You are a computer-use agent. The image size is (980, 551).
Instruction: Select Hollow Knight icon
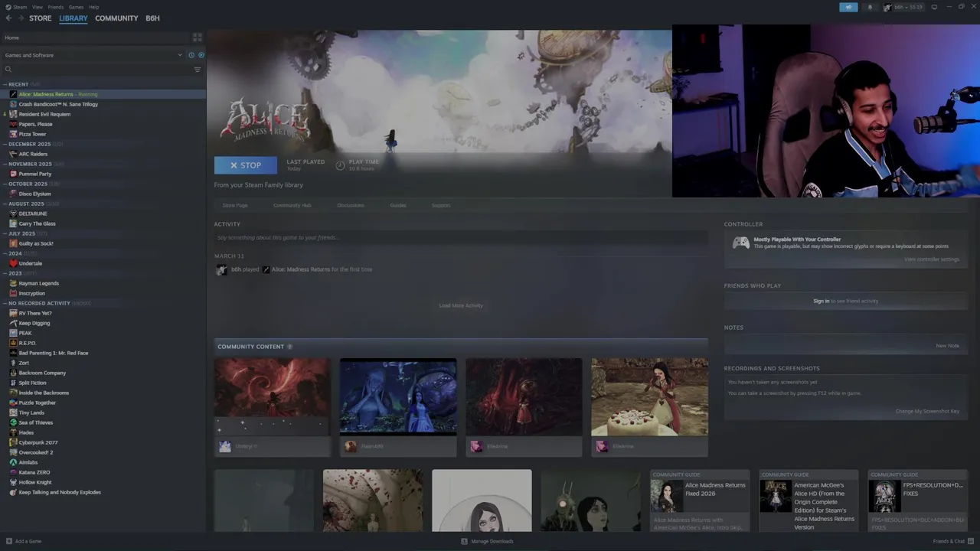click(x=13, y=482)
